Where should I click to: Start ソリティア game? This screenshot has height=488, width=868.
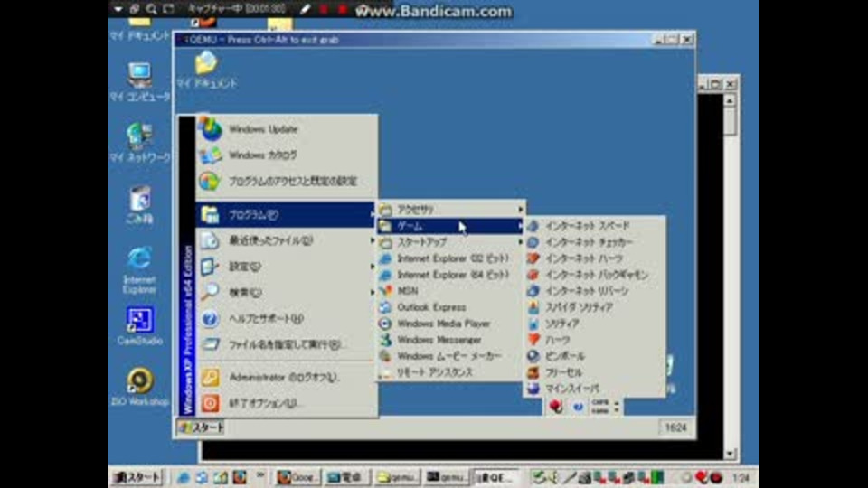click(x=595, y=324)
